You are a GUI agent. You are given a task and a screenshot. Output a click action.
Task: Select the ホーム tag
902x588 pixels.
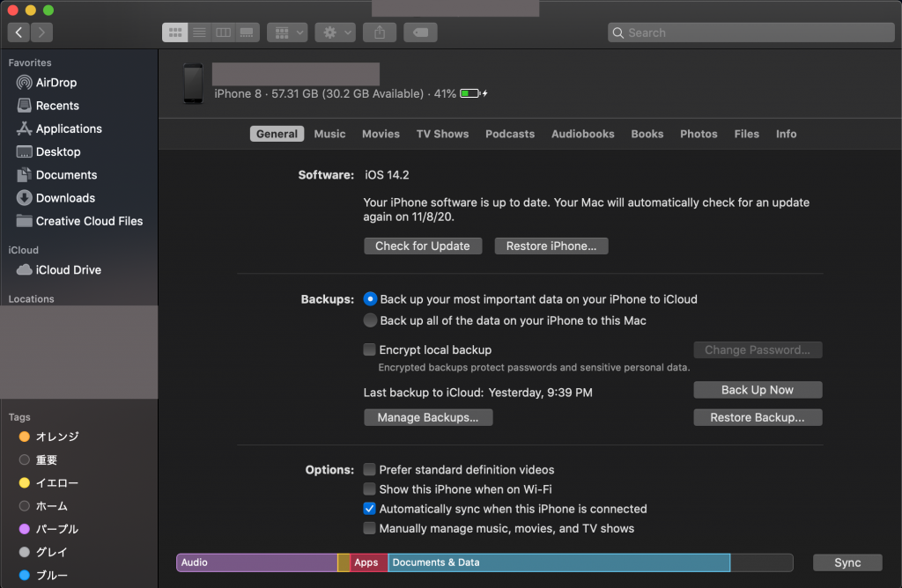pyautogui.click(x=43, y=506)
